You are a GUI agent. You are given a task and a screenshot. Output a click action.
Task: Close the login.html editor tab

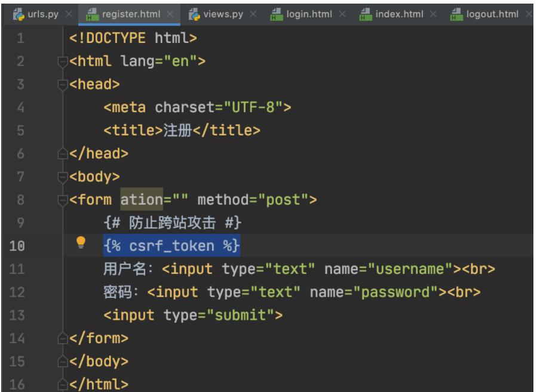342,14
